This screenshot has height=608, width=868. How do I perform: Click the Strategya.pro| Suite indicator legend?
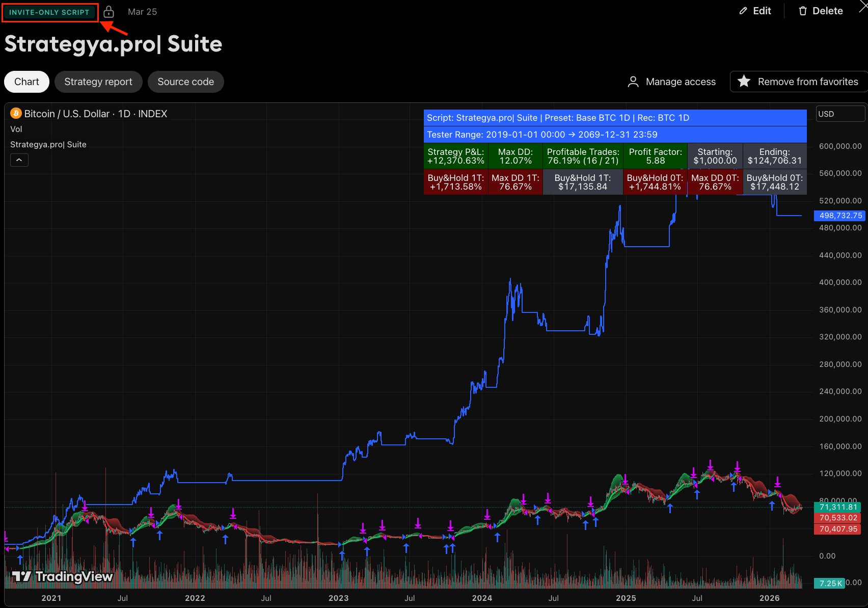[48, 144]
